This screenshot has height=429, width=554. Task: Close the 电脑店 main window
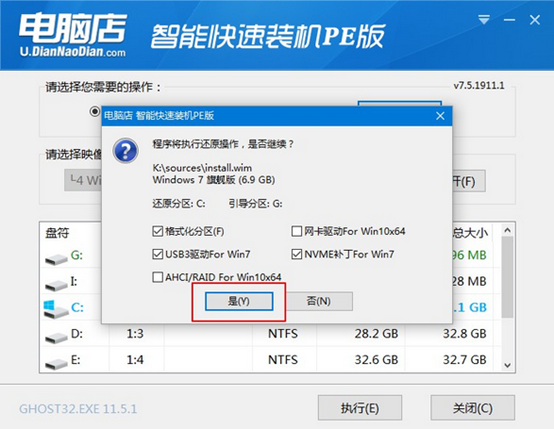click(535, 20)
